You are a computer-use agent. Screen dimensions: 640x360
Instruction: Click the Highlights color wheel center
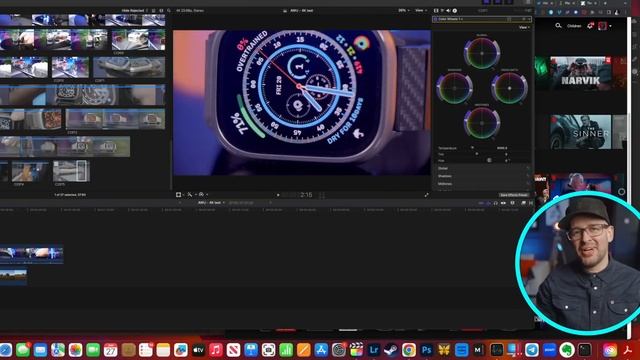pyautogui.click(x=509, y=88)
